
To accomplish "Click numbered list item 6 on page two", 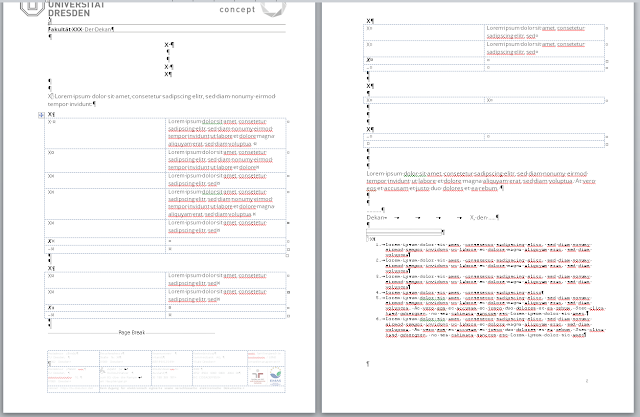I will point(491,327).
